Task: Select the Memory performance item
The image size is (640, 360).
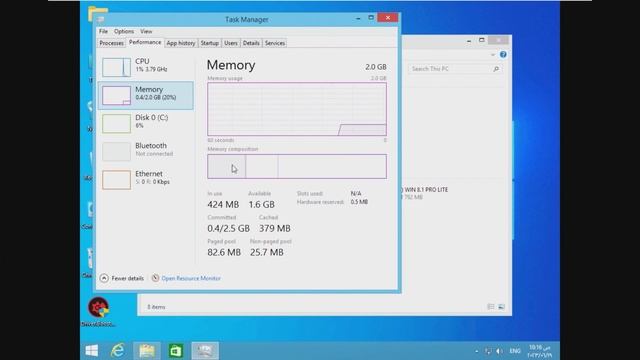Action: coord(146,95)
